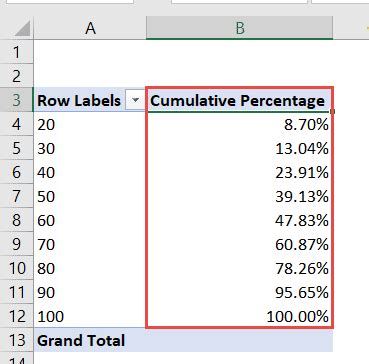The height and width of the screenshot is (364, 369).
Task: Select row 3 header
Action: click(x=17, y=100)
